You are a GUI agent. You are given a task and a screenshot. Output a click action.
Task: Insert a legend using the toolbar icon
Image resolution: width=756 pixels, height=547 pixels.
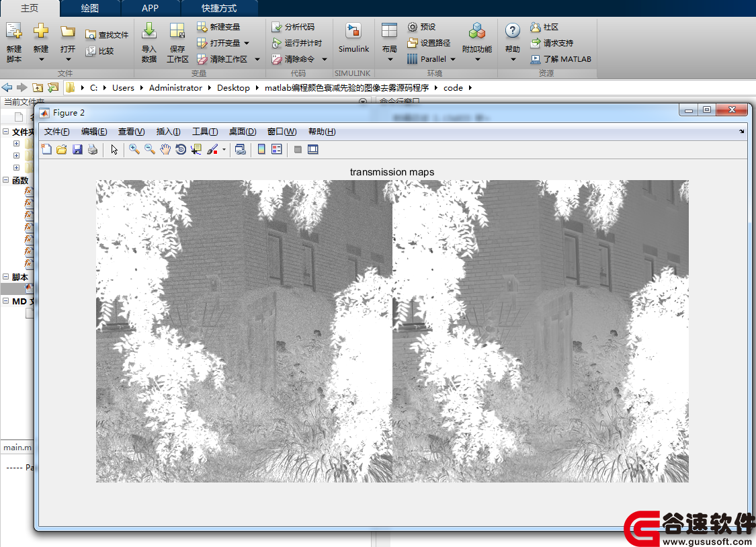277,149
